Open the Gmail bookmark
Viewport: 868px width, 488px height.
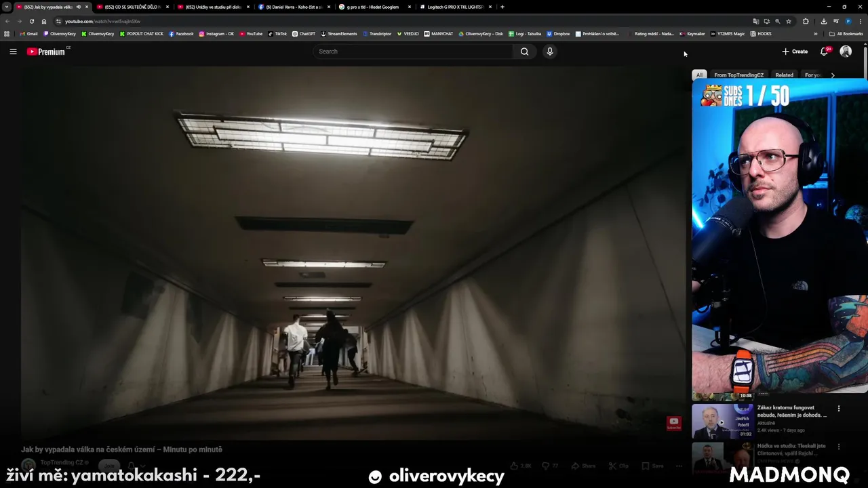28,34
